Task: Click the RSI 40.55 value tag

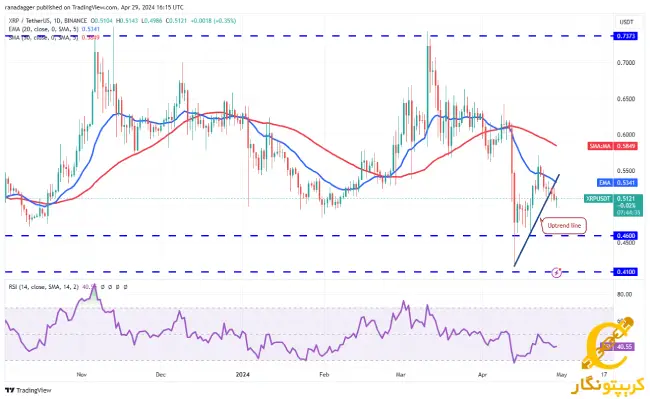Action: [618, 346]
